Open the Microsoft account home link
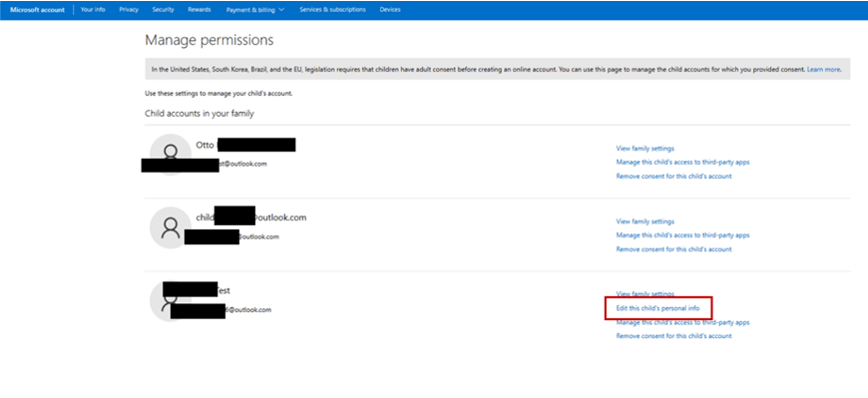This screenshot has height=398, width=868. 37,10
